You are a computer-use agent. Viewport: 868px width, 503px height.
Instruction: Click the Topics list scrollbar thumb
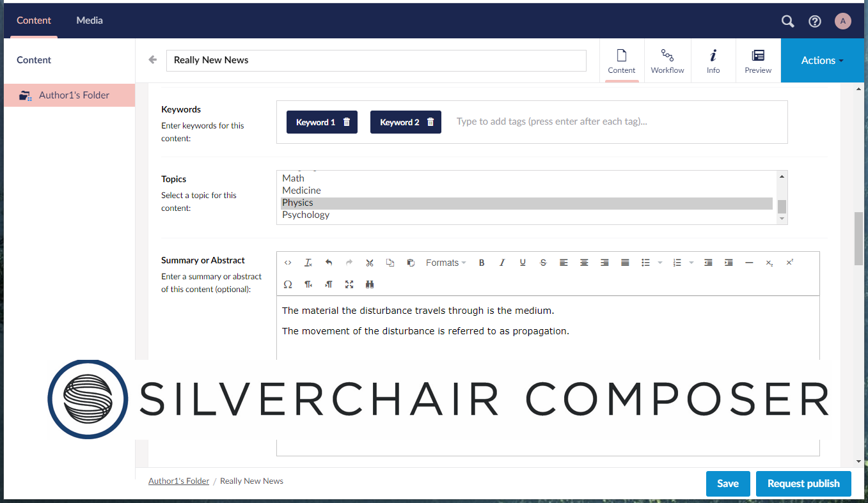coord(782,206)
